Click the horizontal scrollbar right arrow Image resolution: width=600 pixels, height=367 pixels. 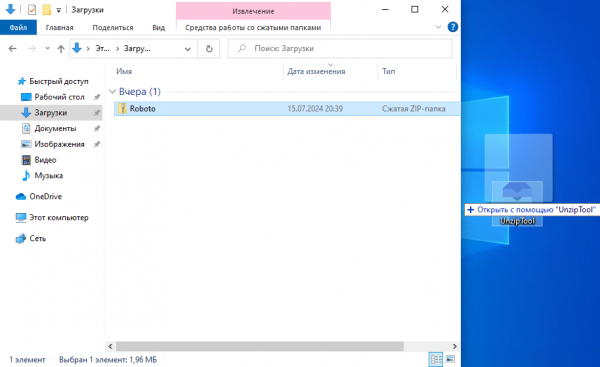(x=455, y=346)
